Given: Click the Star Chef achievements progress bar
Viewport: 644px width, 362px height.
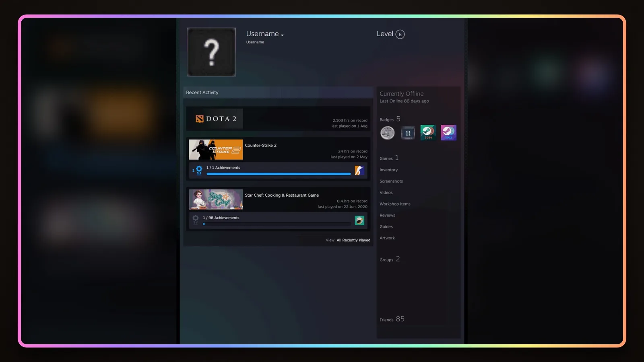Looking at the screenshot, I should [277, 224].
